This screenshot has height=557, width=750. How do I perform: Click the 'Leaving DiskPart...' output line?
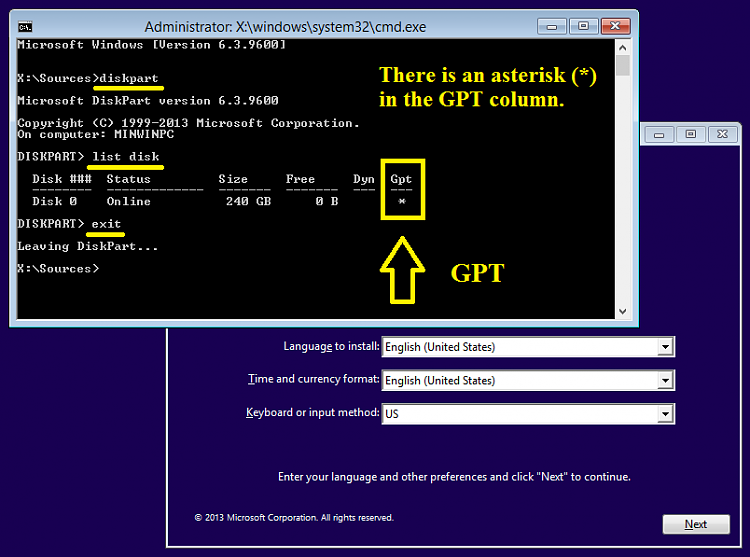pos(88,246)
